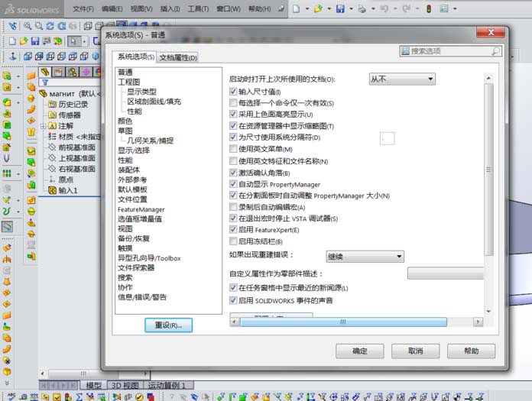Click the Save icon in second toolbar row
This screenshot has height=401, width=532.
pos(35,41)
